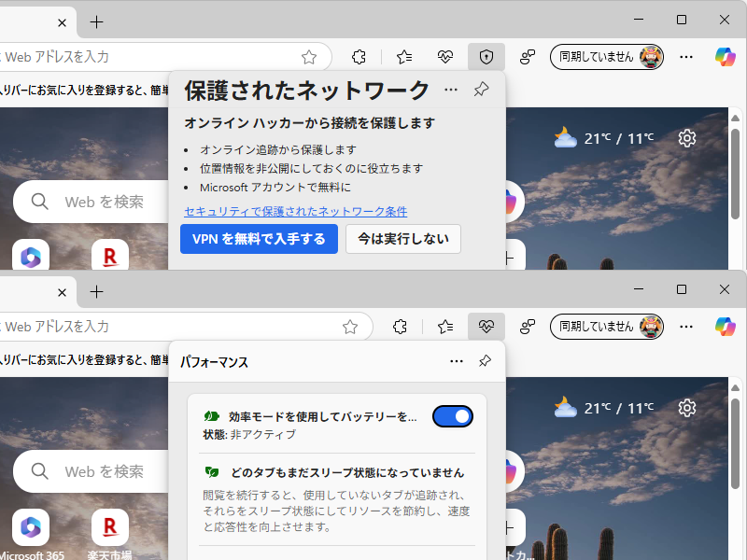This screenshot has height=560, width=747.
Task: Open Copilot in the bottom Edge window
Action: 726,327
